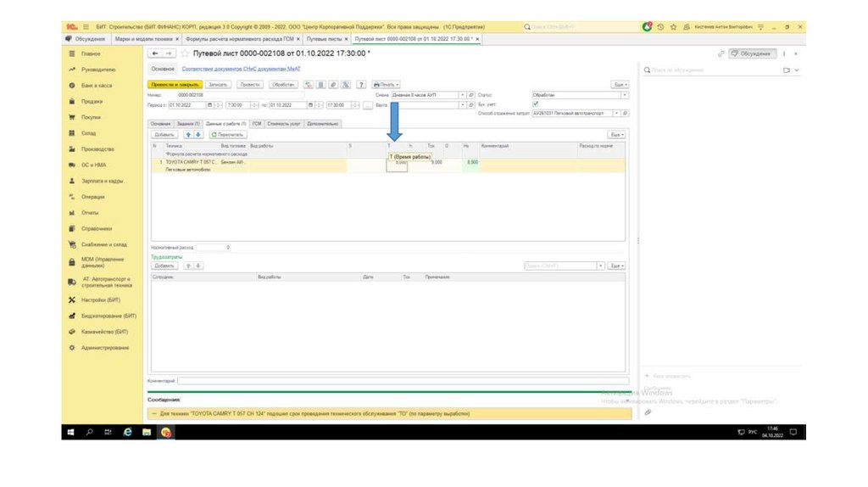The height and width of the screenshot is (487, 868).
Task: Toggle the Бух. учет checkbox
Action: tap(535, 104)
